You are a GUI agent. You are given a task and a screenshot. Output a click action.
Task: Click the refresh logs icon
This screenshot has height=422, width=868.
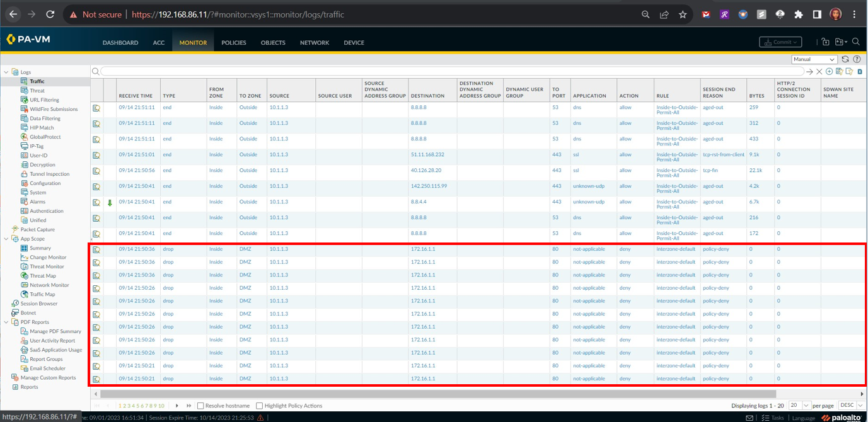(845, 59)
